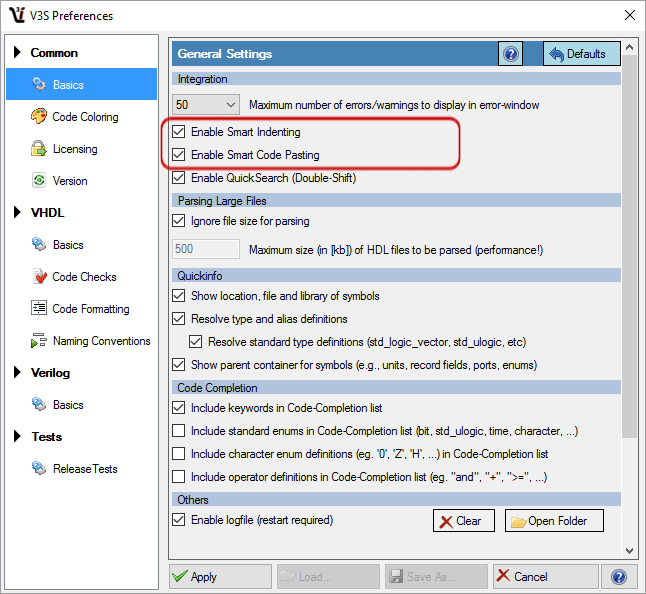Screen dimensions: 646x594
Task: Uncheck Resolve standard type definitions
Action: pyautogui.click(x=195, y=342)
